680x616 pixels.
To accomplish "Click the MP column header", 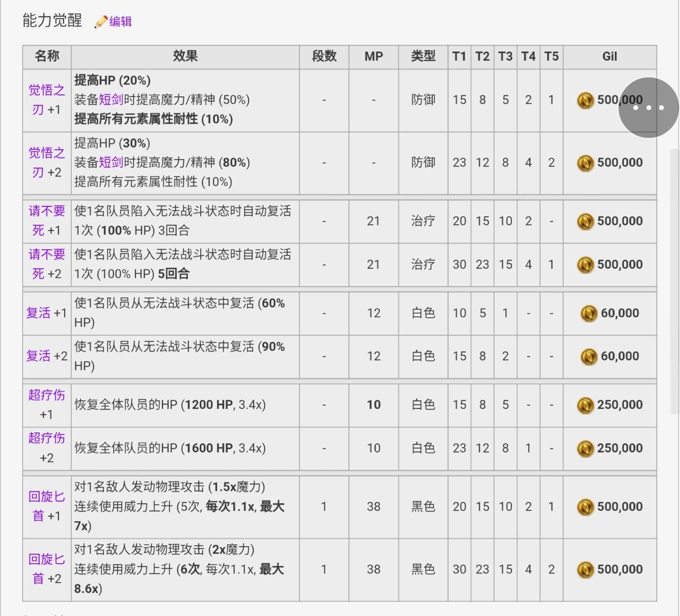I will 374,57.
